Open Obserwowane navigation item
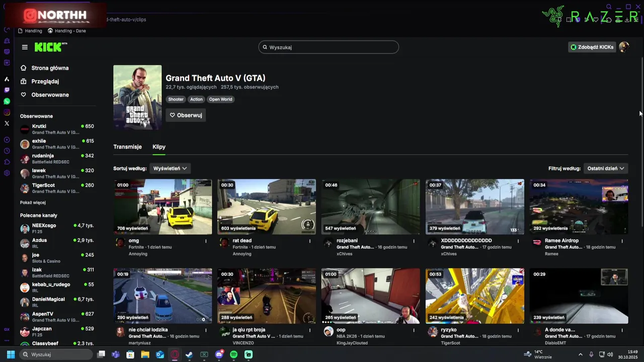 (50, 95)
